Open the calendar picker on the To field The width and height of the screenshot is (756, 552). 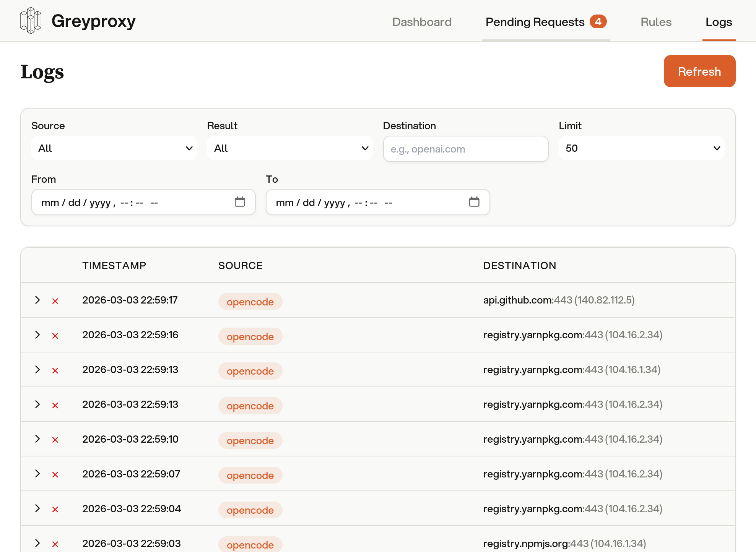475,202
